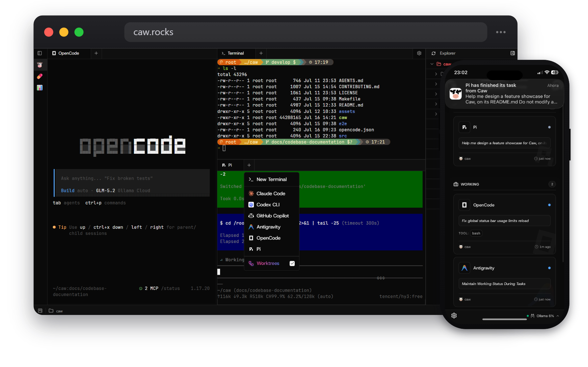The image size is (588, 367).
Task: Click the caw folder in bottom status bar
Action: (56, 311)
